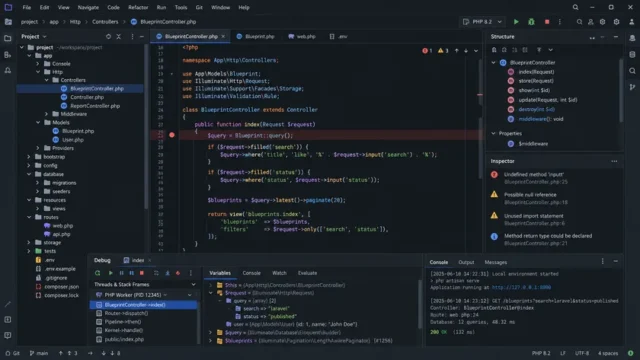Close the BlueprintController.php editor tab
640x360 pixels.
pos(223,36)
